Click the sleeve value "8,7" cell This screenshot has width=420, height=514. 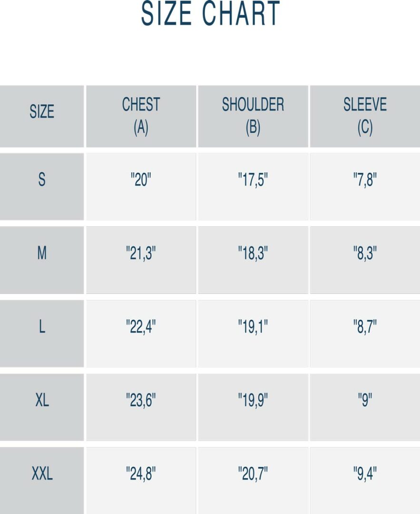[365, 333]
